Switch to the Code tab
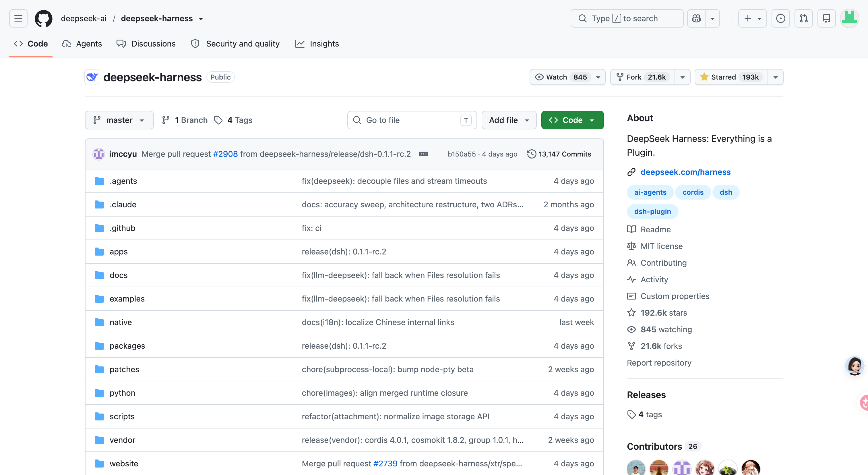Image resolution: width=868 pixels, height=475 pixels. coord(31,43)
